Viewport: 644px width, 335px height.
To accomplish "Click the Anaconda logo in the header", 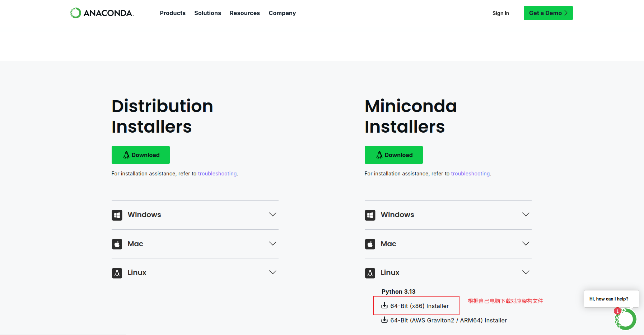I will tap(102, 13).
